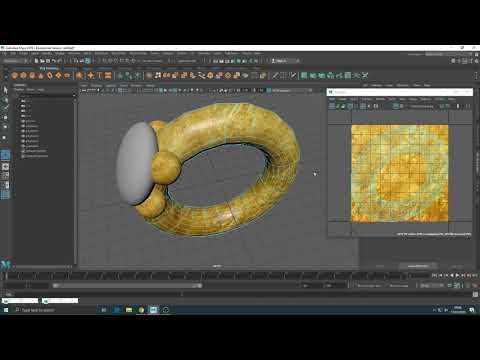
Task: Open the Script Editor icon at bottom right
Action: [x=476, y=294]
